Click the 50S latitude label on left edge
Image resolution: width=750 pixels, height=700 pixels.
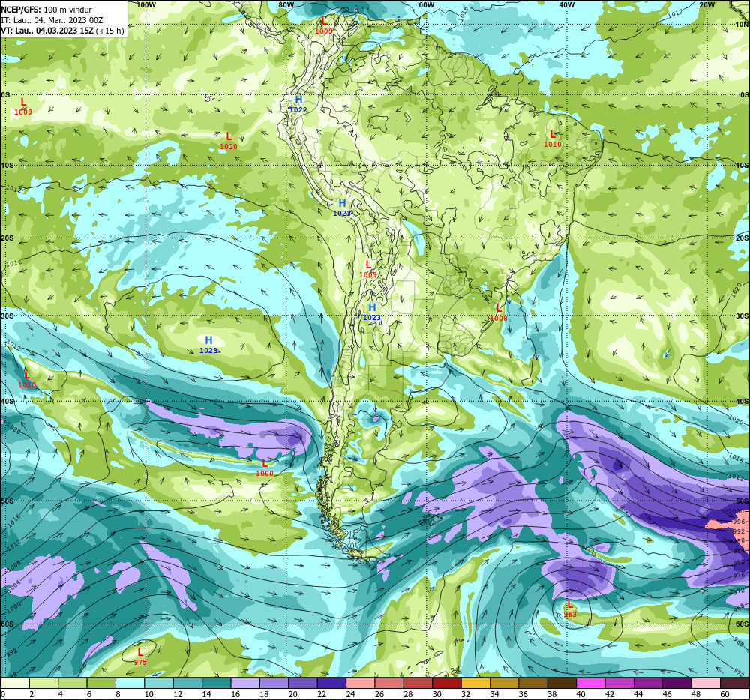pyautogui.click(x=7, y=501)
